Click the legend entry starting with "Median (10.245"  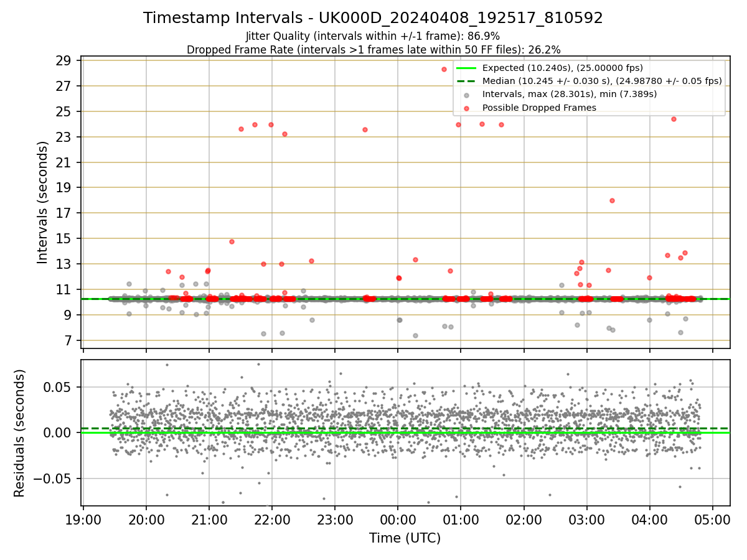coord(602,81)
